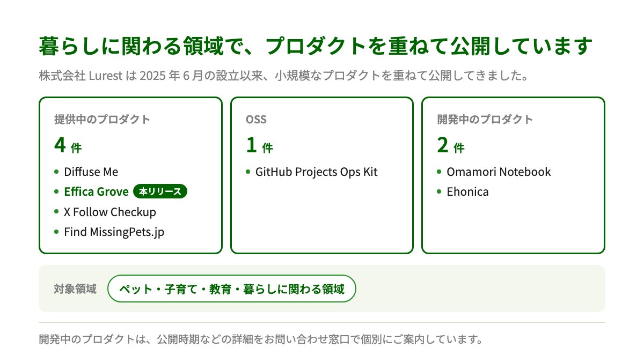Image resolution: width=644 pixels, height=362 pixels.
Task: Click the 4 件 count
Action: point(68,145)
